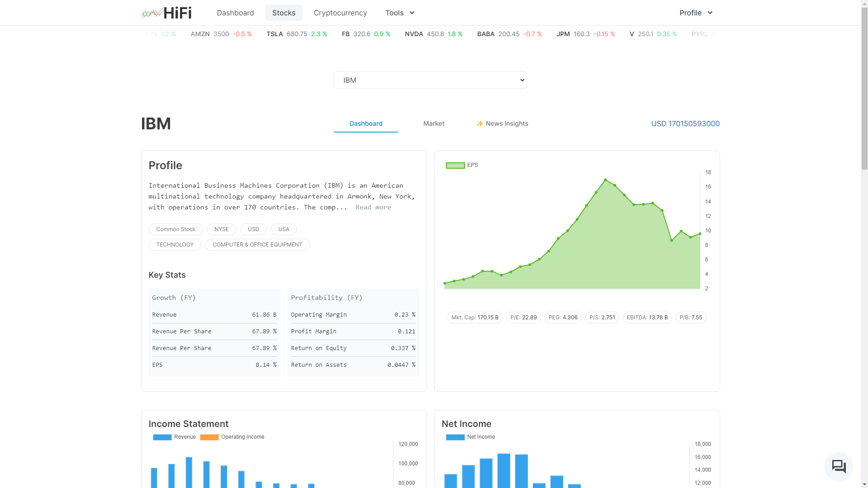Viewport: 868px width, 488px height.
Task: Open the chat bubble icon
Action: pyautogui.click(x=839, y=466)
